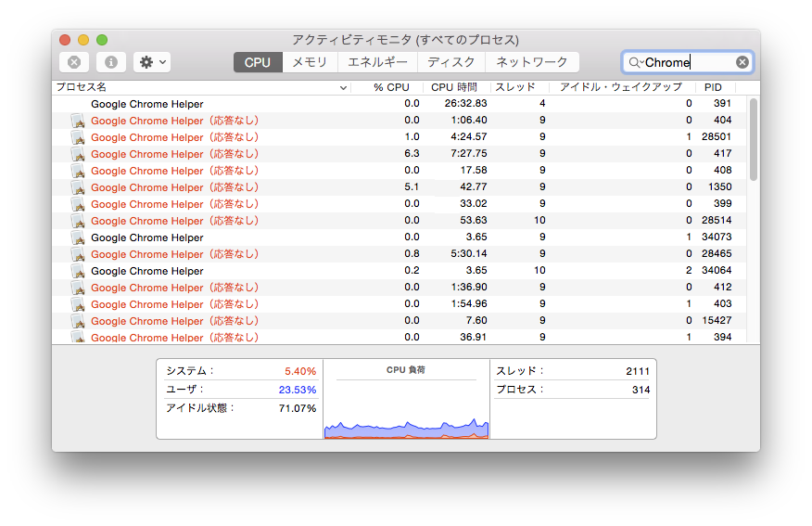Click icon of process with PID 28465
This screenshot has height=526, width=812.
pyautogui.click(x=78, y=254)
